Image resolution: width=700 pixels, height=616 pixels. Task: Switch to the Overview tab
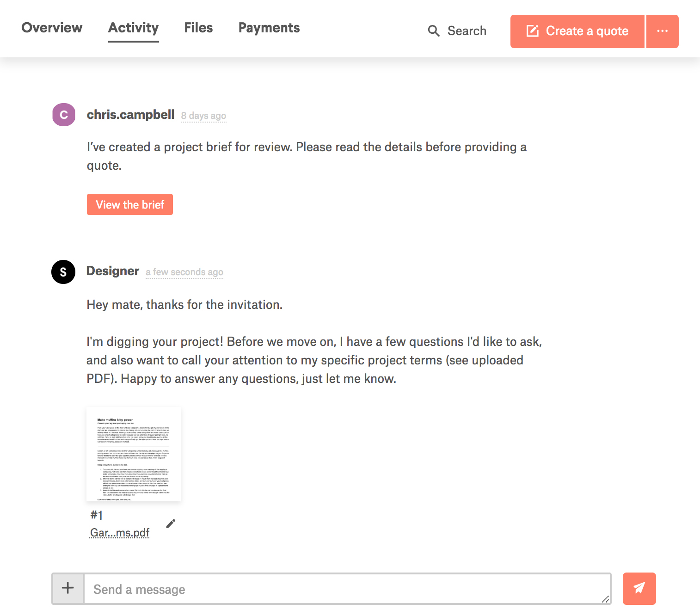click(x=52, y=28)
